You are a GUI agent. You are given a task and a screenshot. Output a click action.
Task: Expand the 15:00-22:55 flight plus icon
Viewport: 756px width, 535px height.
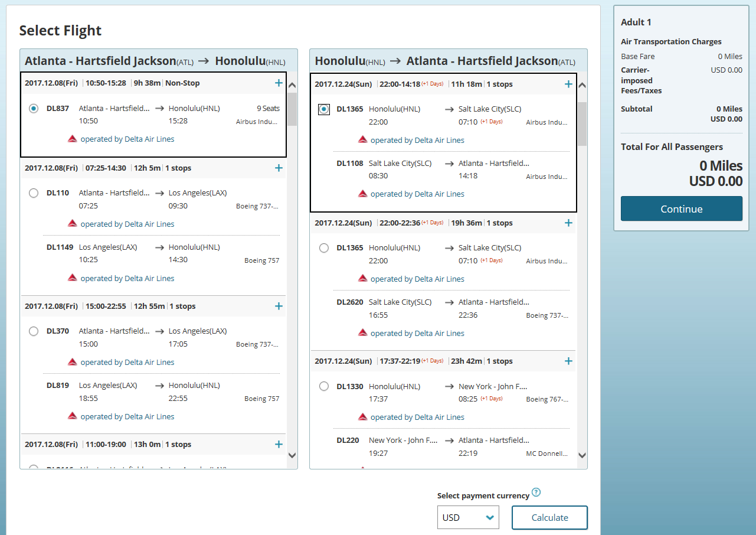coord(279,306)
